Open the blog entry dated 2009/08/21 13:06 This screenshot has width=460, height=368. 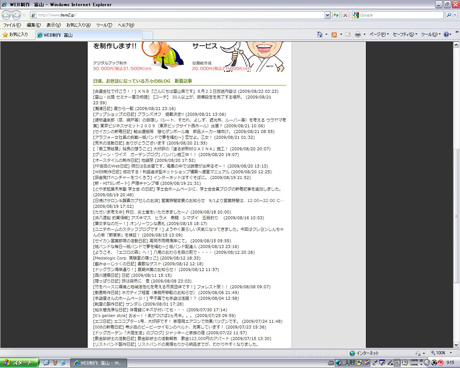(159, 114)
